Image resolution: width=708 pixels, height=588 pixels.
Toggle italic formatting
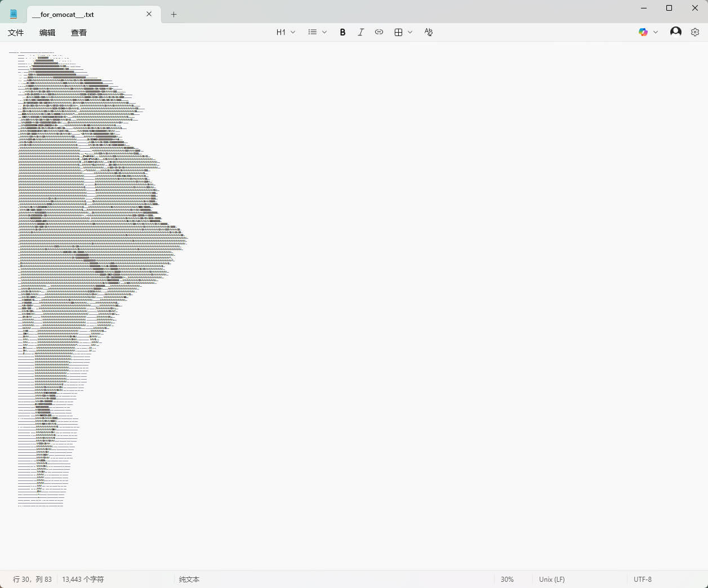click(360, 32)
